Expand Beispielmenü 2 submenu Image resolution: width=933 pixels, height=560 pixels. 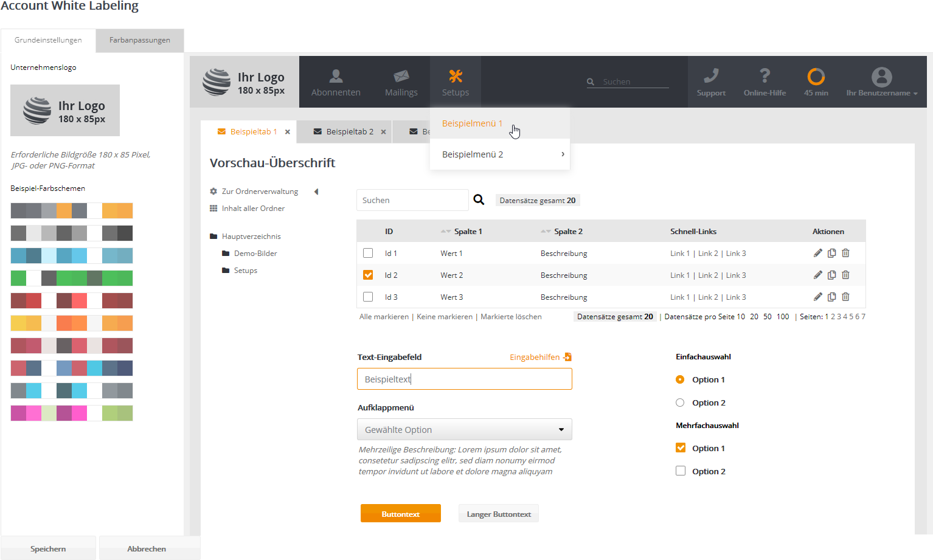click(x=499, y=154)
